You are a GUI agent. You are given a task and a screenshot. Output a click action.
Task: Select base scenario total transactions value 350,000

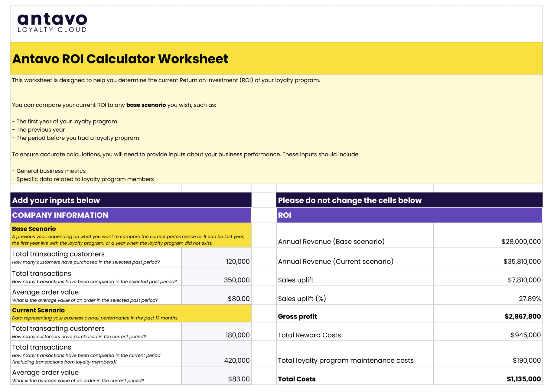coord(216,276)
